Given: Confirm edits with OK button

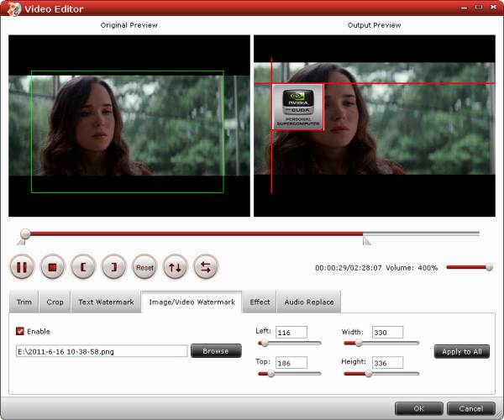Looking at the screenshot, I should 419,408.
